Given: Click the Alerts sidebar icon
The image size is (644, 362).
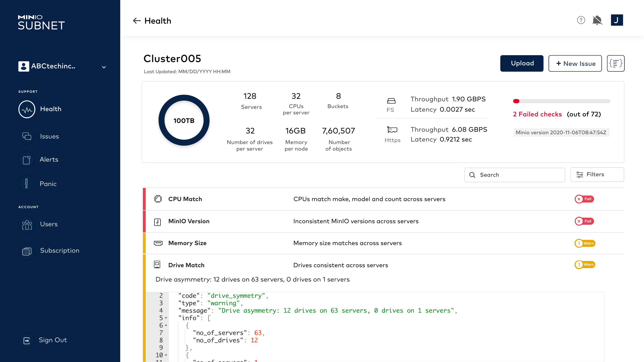Looking at the screenshot, I should click(27, 160).
